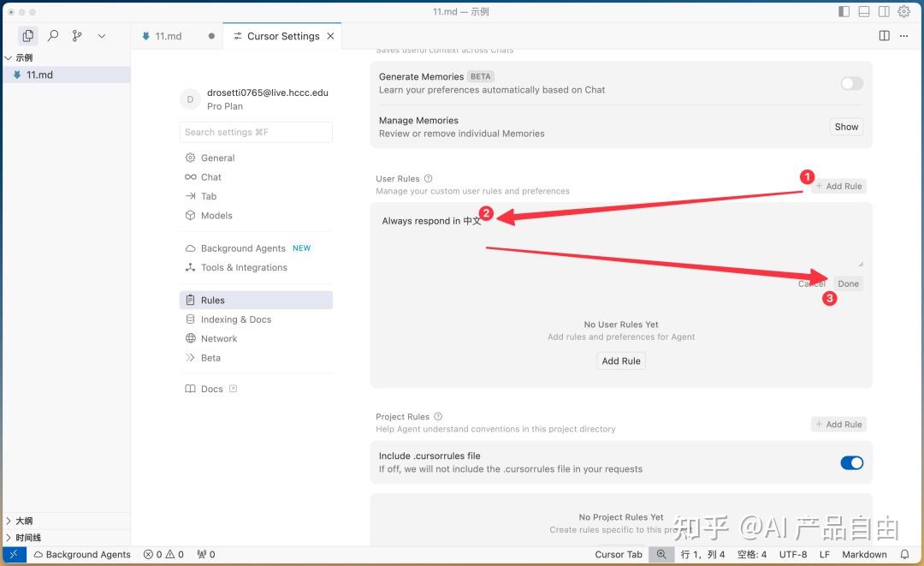924x566 pixels.
Task: Click the Project Rules help icon
Action: [x=438, y=416]
